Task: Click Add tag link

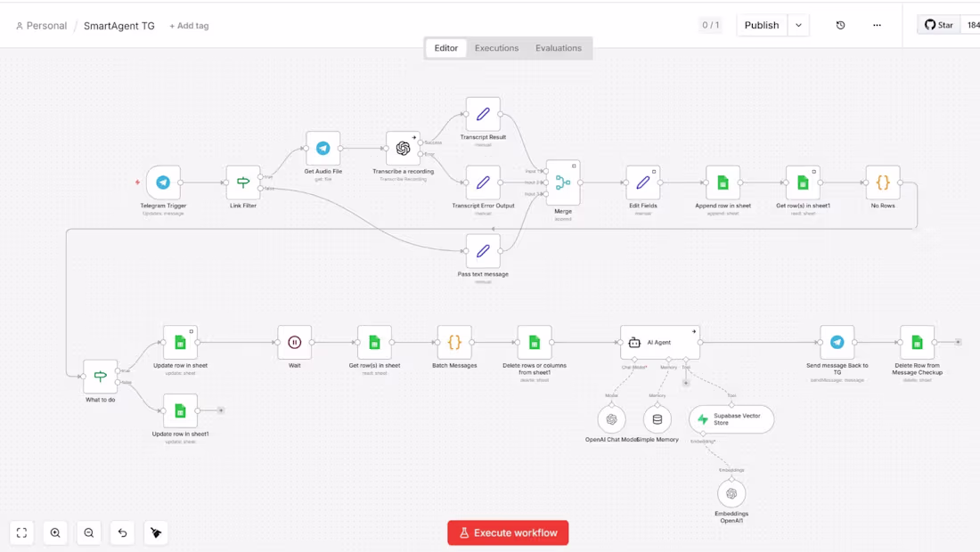Action: 189,26
